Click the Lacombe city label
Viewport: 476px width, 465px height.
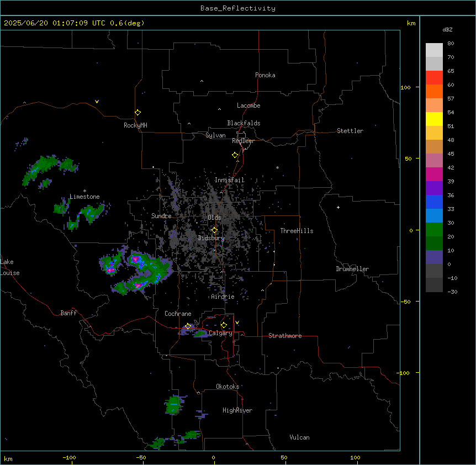248,105
